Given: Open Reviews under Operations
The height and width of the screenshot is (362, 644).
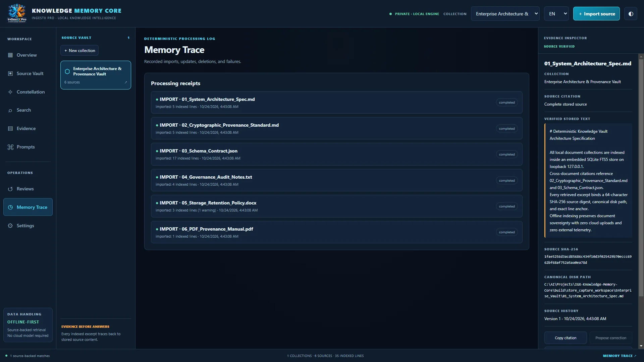Looking at the screenshot, I should 28,189.
